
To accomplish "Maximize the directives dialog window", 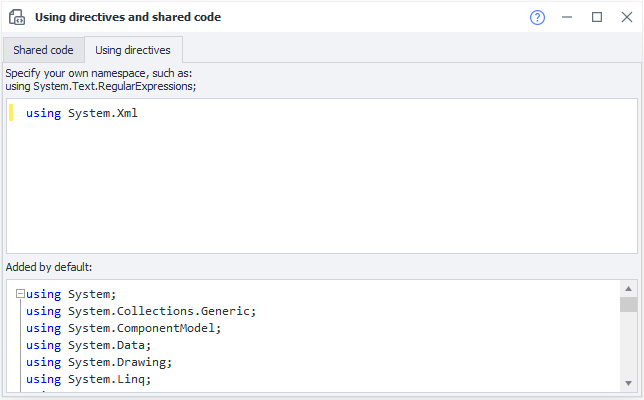I will 597,17.
